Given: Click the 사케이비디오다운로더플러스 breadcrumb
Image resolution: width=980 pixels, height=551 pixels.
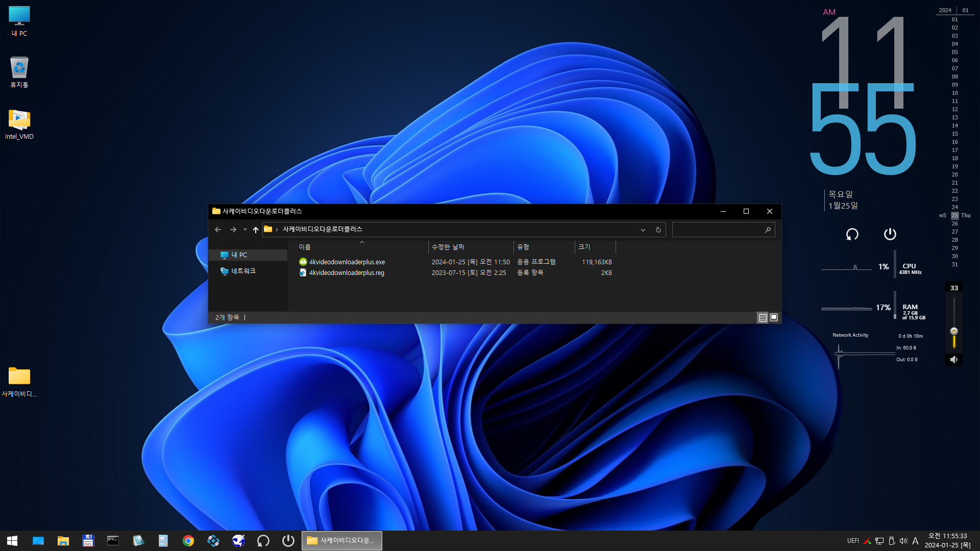Looking at the screenshot, I should [323, 230].
